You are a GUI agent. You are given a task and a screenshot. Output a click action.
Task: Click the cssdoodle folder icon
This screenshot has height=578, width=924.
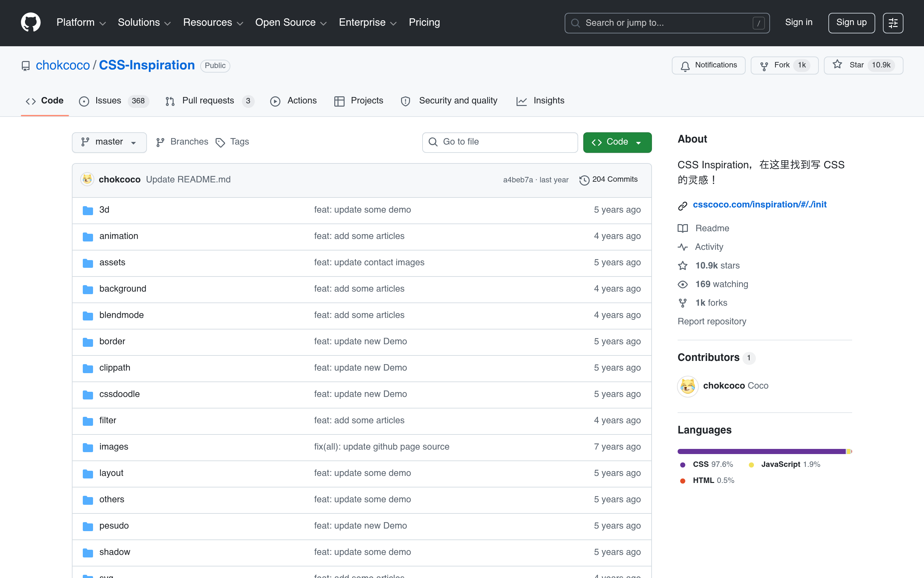(x=88, y=395)
